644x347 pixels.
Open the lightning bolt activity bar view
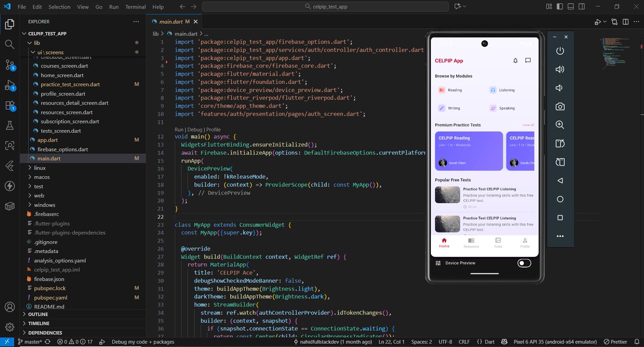pyautogui.click(x=10, y=186)
